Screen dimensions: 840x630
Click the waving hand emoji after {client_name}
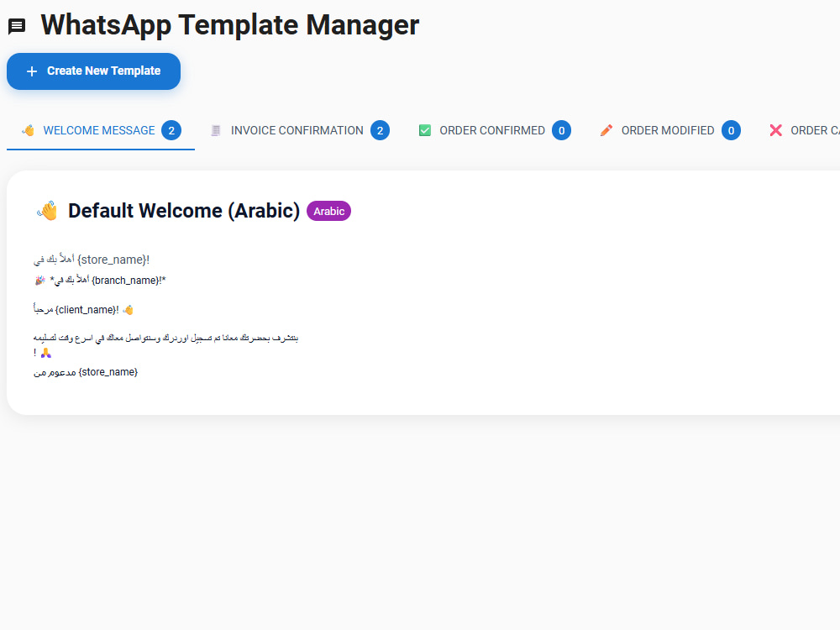coord(128,310)
